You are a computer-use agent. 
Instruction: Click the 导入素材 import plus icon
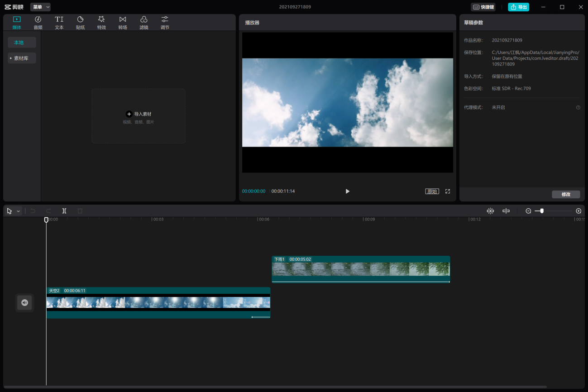click(129, 114)
